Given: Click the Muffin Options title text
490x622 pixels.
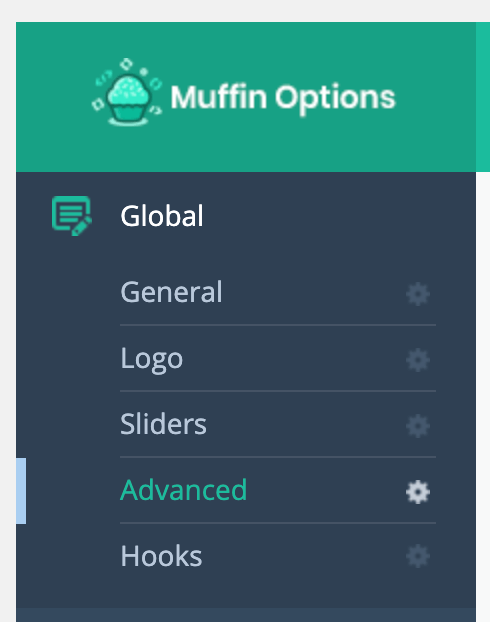Looking at the screenshot, I should coord(283,97).
